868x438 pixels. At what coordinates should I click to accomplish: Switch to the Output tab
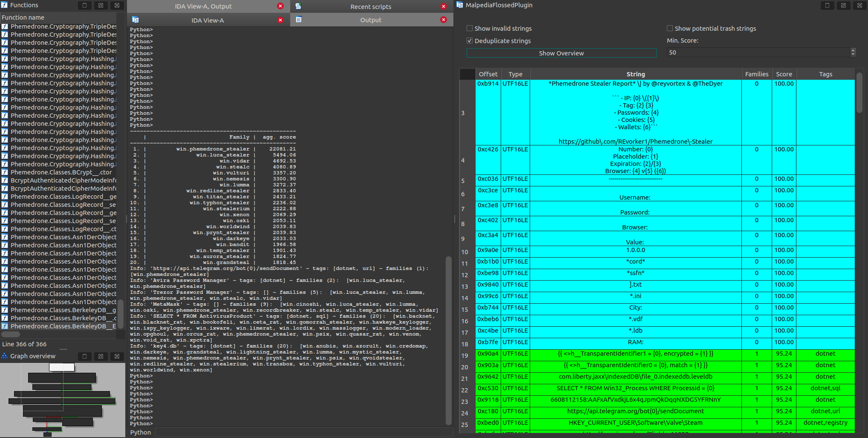(371, 20)
